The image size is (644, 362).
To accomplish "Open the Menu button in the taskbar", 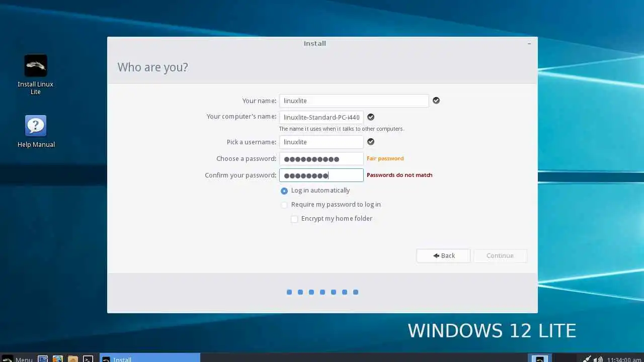I will pos(18,359).
